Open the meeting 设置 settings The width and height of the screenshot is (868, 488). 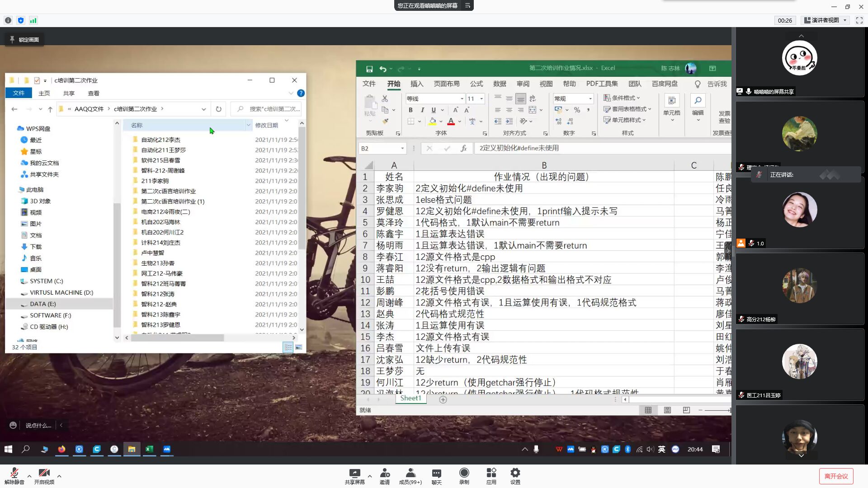[515, 475]
